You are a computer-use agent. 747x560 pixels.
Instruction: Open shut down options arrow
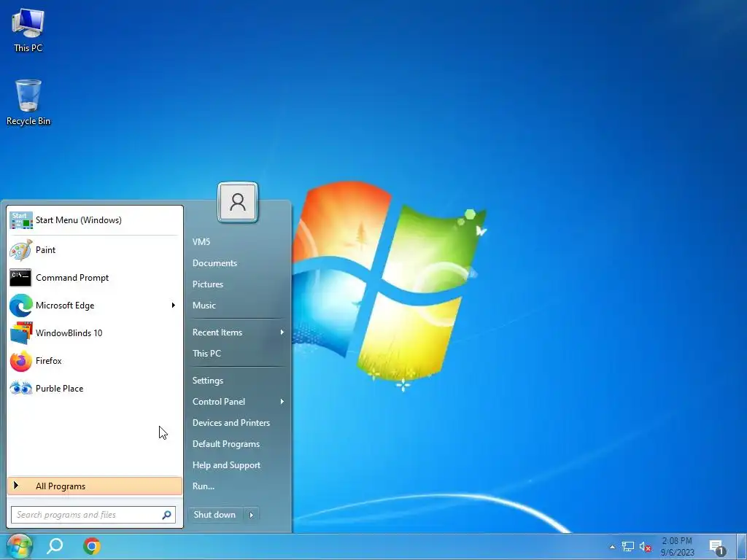251,515
